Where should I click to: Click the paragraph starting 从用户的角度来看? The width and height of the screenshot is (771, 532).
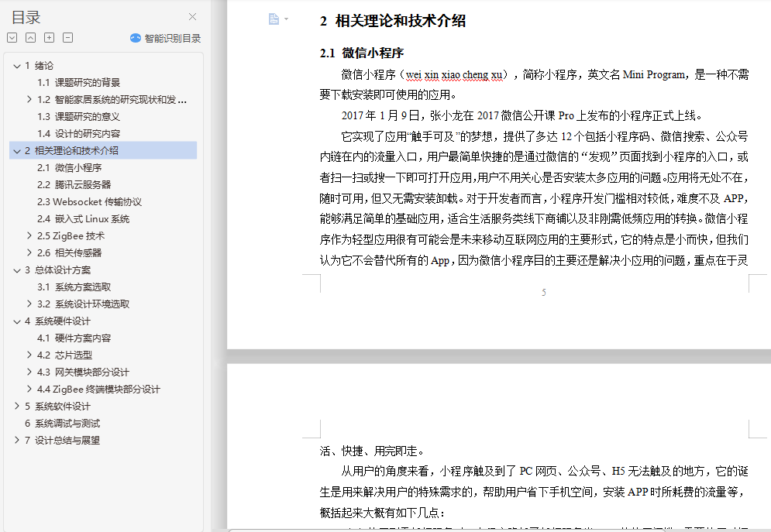point(534,492)
